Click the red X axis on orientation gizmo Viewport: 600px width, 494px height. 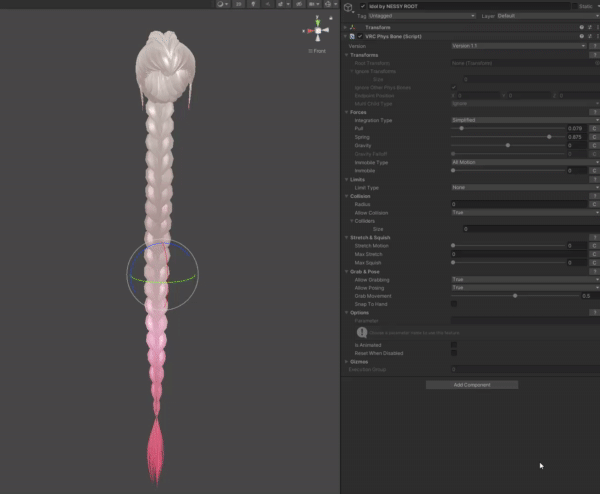[307, 31]
